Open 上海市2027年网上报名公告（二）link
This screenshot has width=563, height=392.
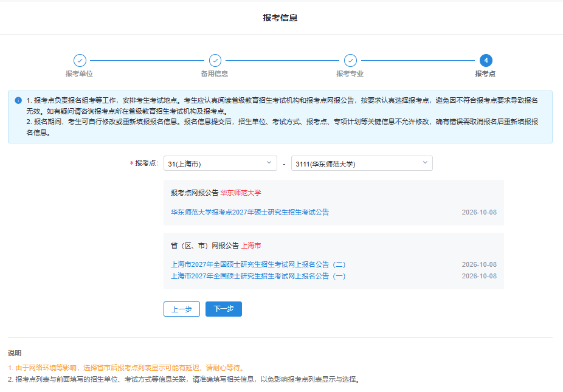(258, 264)
